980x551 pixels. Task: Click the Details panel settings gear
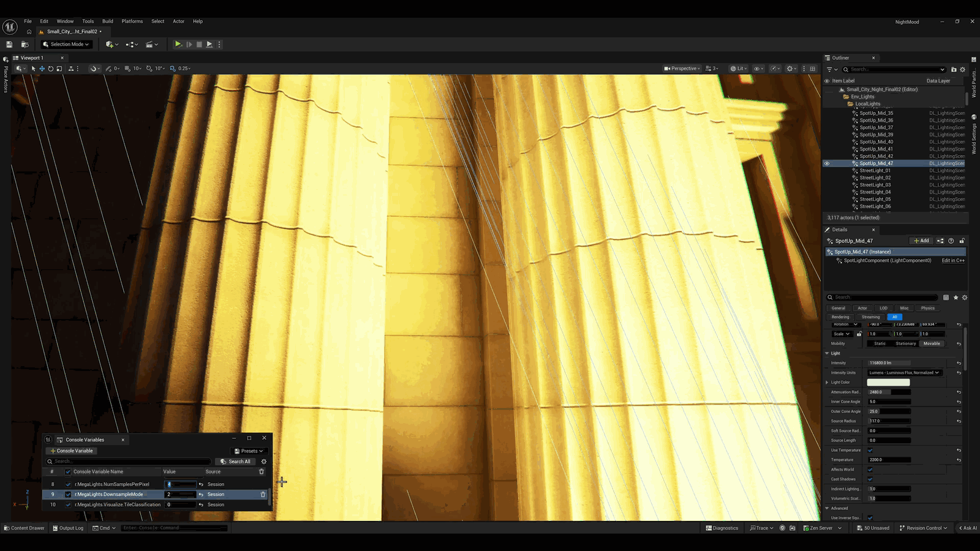[965, 298]
